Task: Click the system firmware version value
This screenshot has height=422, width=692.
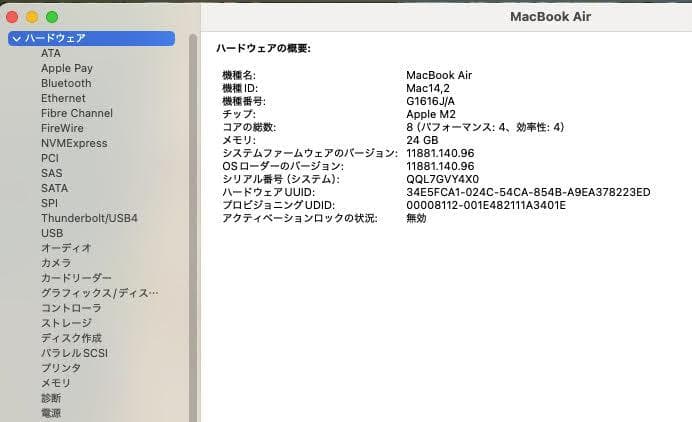Action: (x=440, y=153)
